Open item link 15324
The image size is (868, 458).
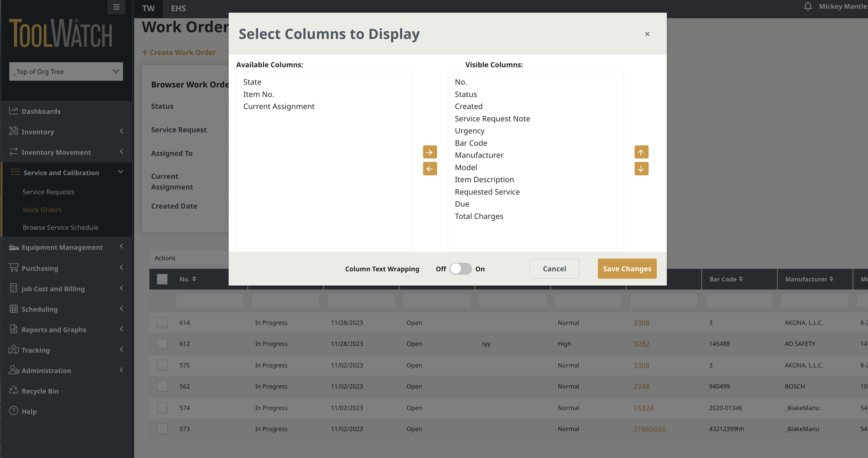(x=643, y=408)
